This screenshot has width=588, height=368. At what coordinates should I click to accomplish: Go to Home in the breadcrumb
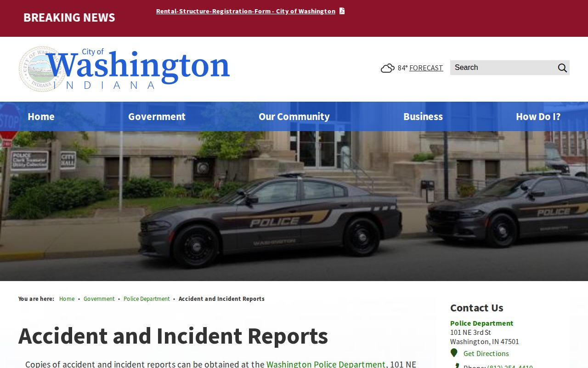tap(67, 299)
